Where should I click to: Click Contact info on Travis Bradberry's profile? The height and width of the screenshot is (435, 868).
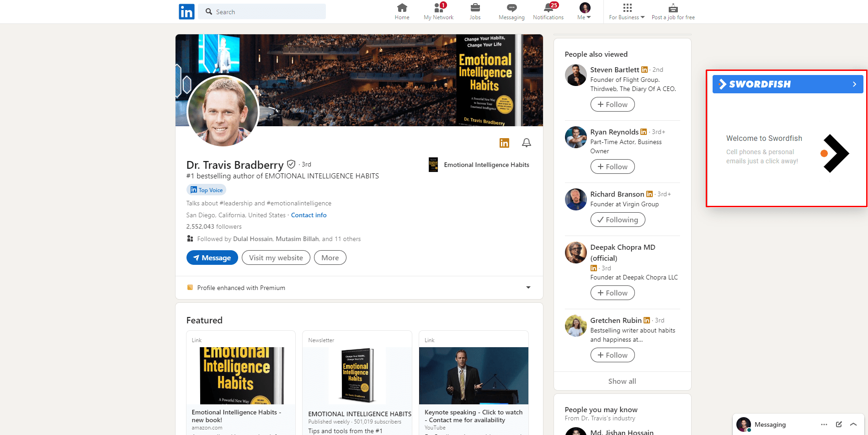tap(309, 215)
